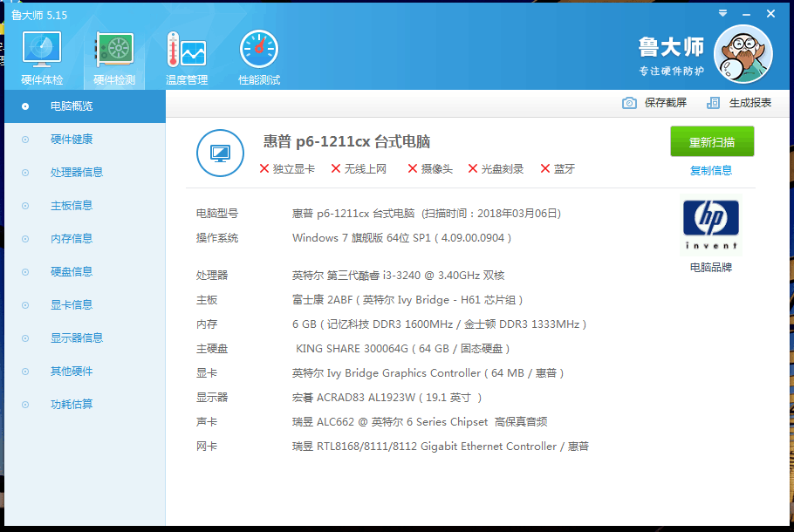This screenshot has width=794, height=532.
Task: Click the i3-3240 @ 3.40GHz processor value
Action: pos(399,276)
